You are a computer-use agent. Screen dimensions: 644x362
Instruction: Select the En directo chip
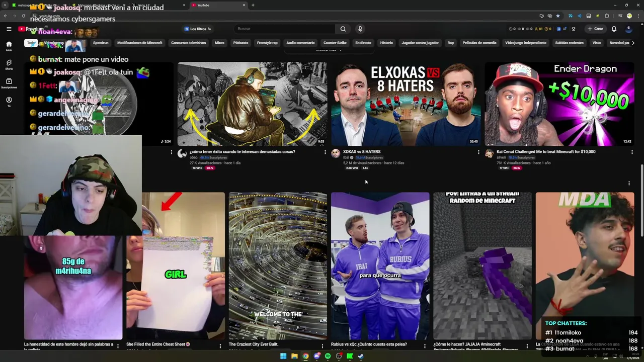tap(363, 43)
